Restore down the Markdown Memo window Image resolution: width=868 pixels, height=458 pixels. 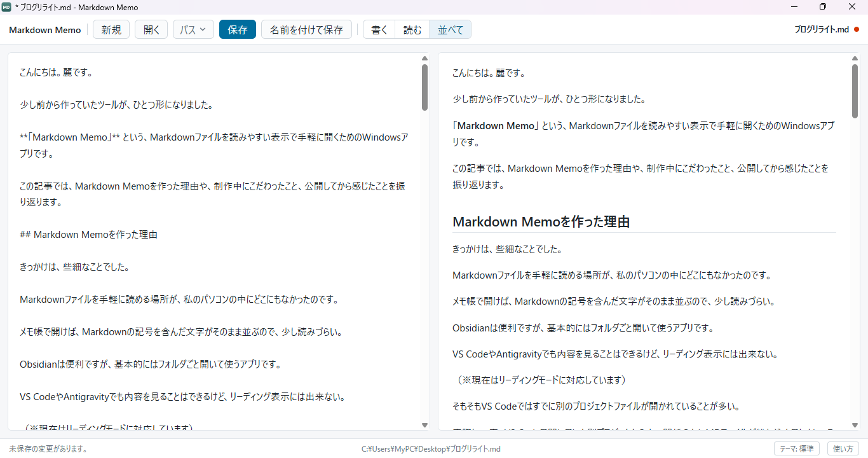823,7
